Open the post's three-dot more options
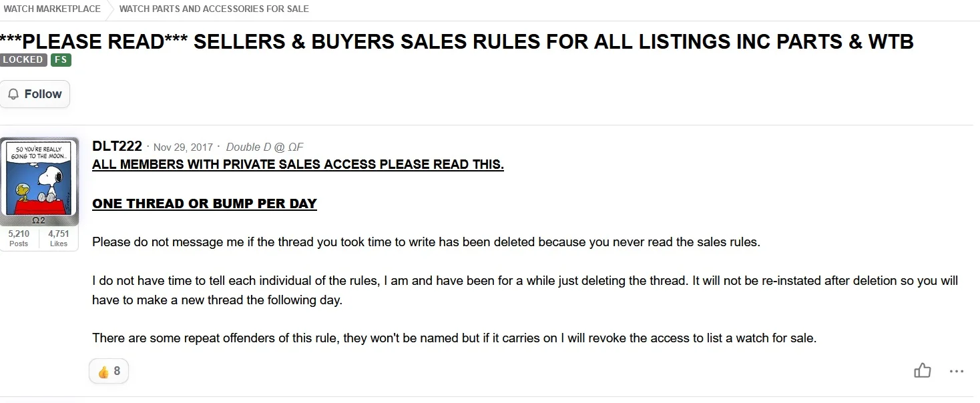 [x=956, y=371]
